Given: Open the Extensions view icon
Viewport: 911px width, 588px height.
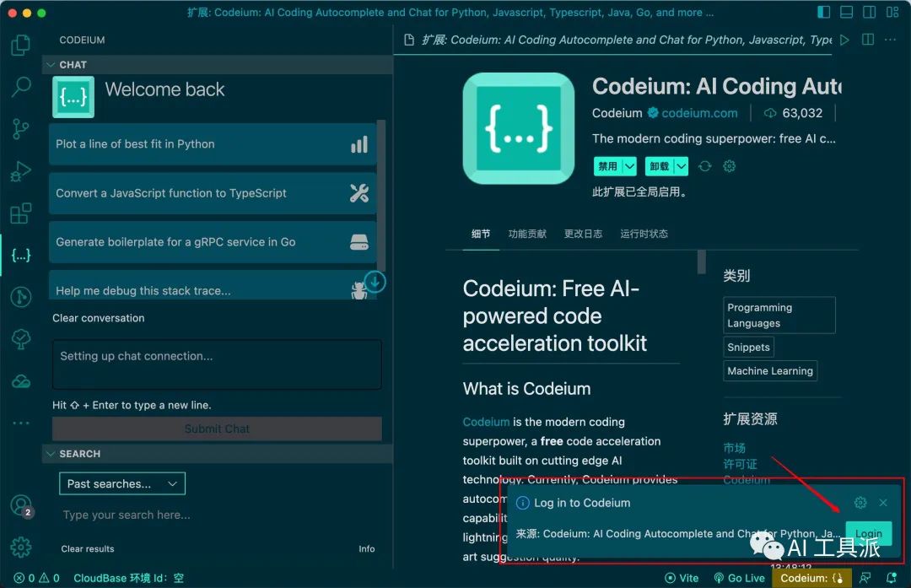Looking at the screenshot, I should [x=21, y=213].
